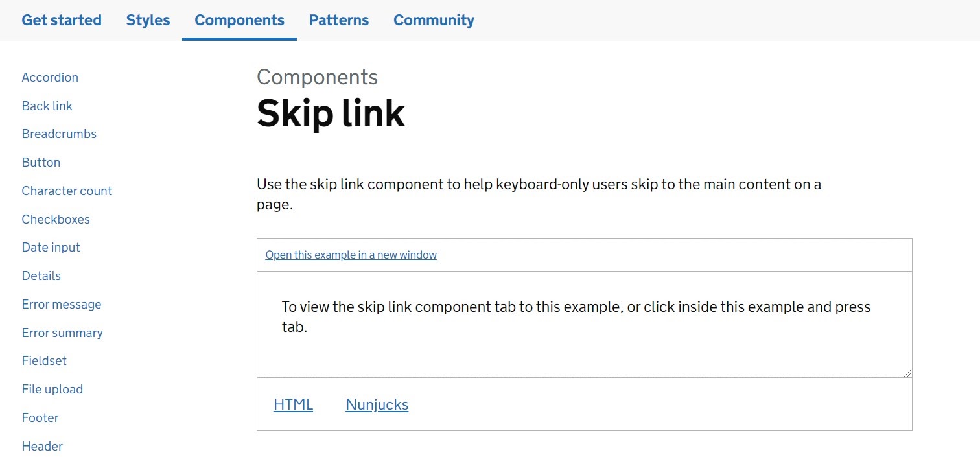Open the Breadcrumbs component page
This screenshot has height=457, width=980.
pos(59,134)
